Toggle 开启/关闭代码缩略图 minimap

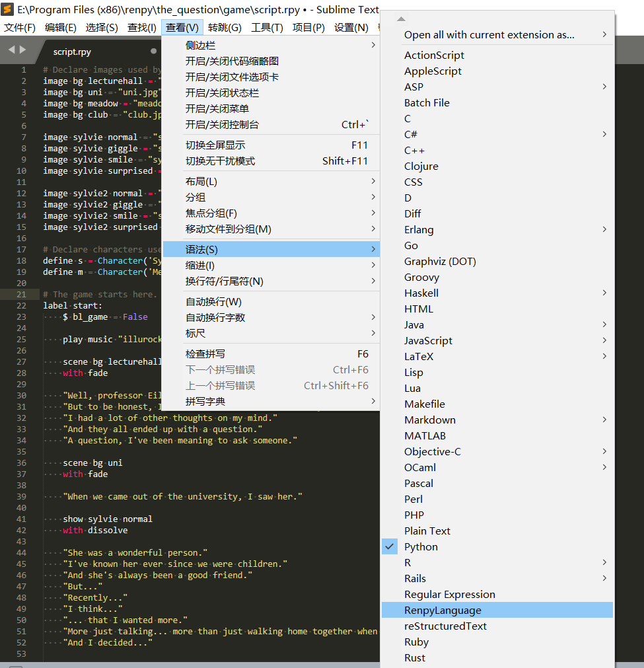pyautogui.click(x=232, y=61)
